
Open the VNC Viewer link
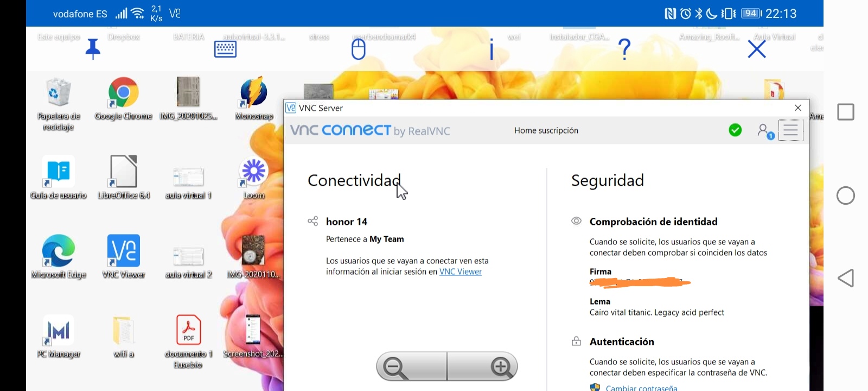tap(461, 272)
